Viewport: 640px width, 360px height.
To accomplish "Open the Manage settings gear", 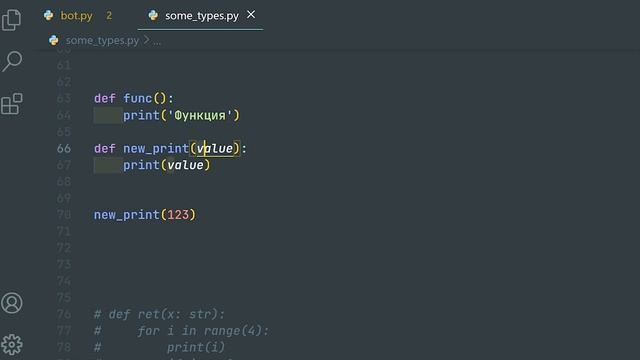I will click(x=12, y=345).
